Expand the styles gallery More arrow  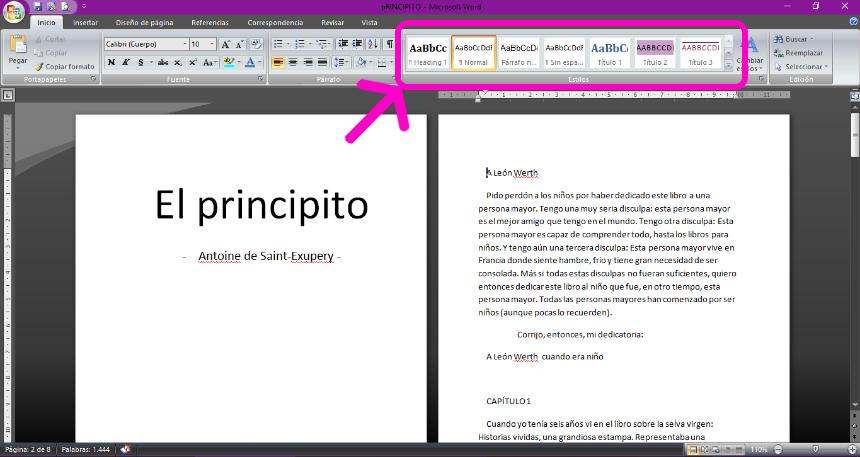pyautogui.click(x=728, y=65)
